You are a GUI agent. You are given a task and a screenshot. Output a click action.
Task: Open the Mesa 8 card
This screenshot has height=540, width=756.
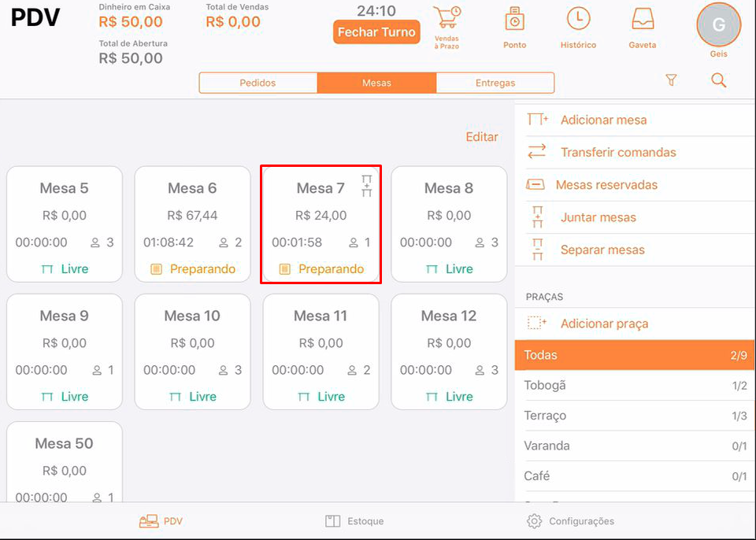tap(449, 224)
